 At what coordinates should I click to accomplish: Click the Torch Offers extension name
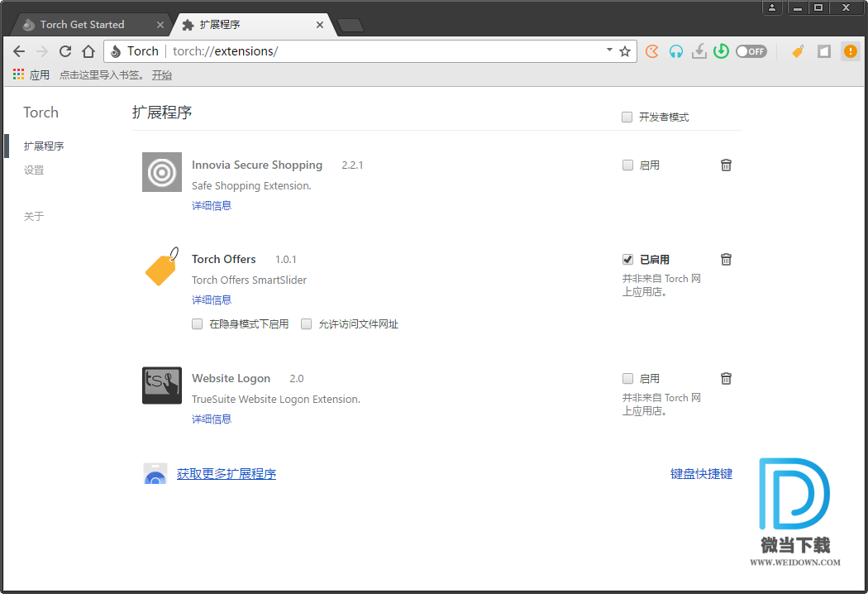224,259
